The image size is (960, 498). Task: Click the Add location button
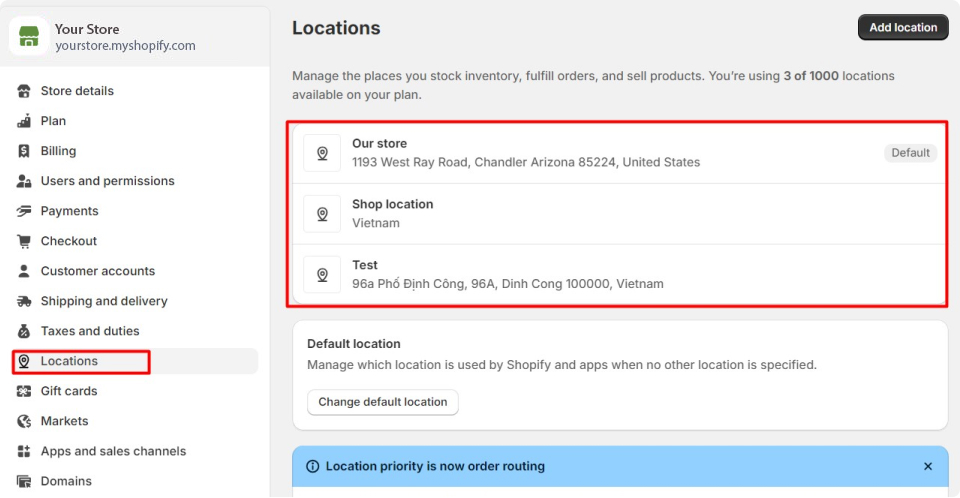tap(903, 28)
